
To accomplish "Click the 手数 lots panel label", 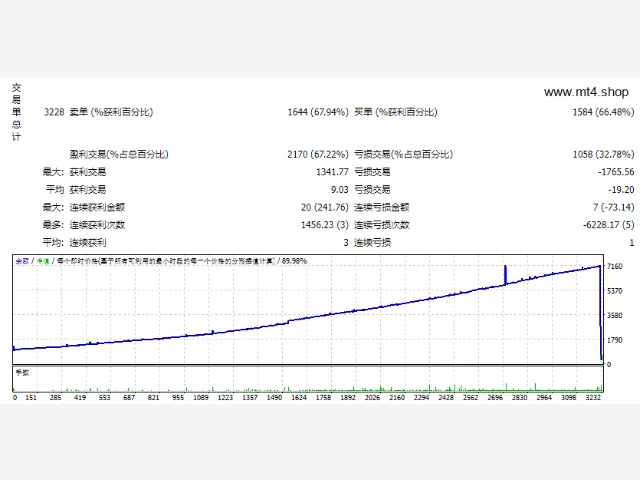I will (x=22, y=372).
